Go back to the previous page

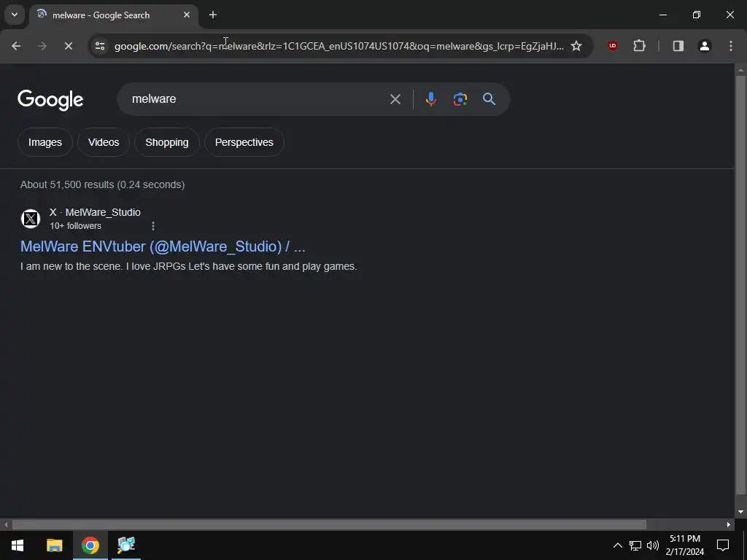16,46
